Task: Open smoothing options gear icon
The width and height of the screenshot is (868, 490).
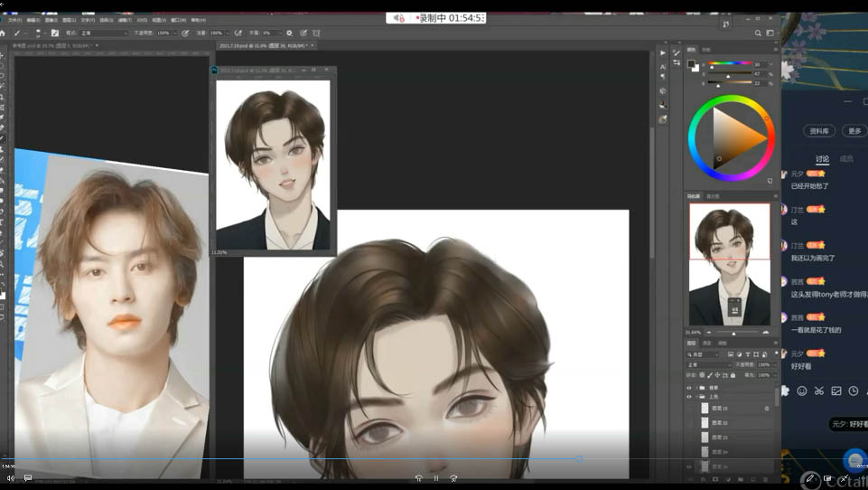Action: coord(289,33)
